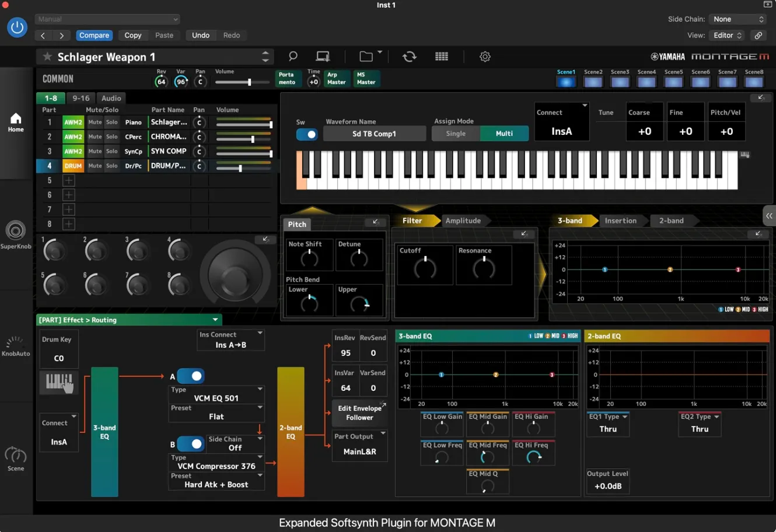This screenshot has width=776, height=532.
Task: Click the sync/refresh icon in the toolbar
Action: click(x=409, y=57)
